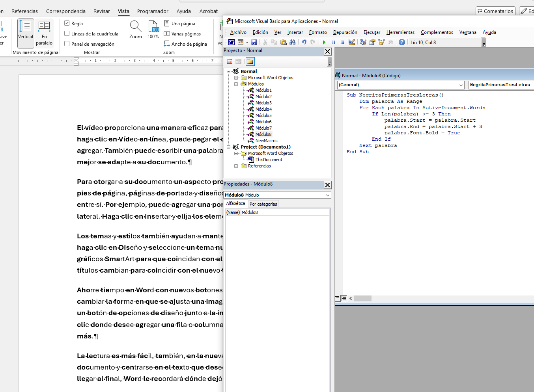Toggle Folders icon in Project panel

(250, 61)
